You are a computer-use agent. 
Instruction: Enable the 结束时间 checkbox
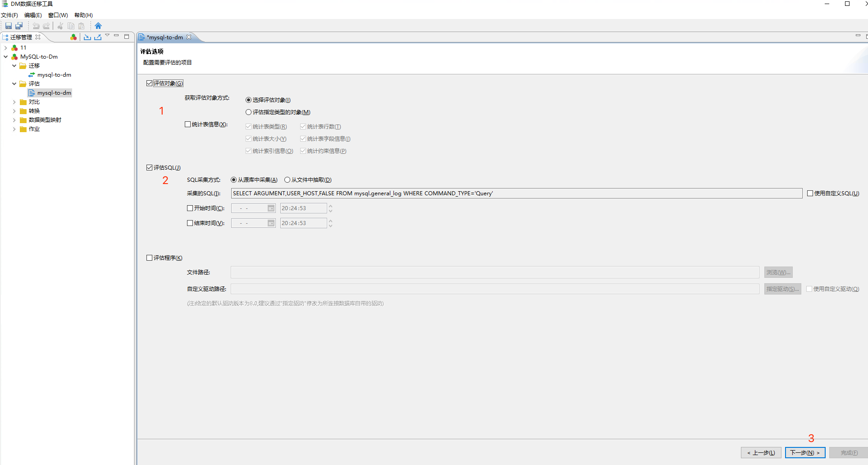click(x=190, y=223)
